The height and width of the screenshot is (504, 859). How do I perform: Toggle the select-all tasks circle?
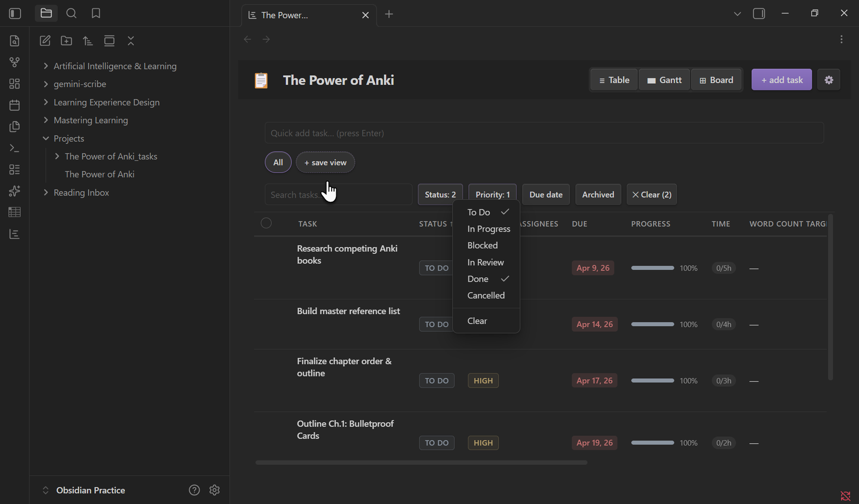point(266,223)
